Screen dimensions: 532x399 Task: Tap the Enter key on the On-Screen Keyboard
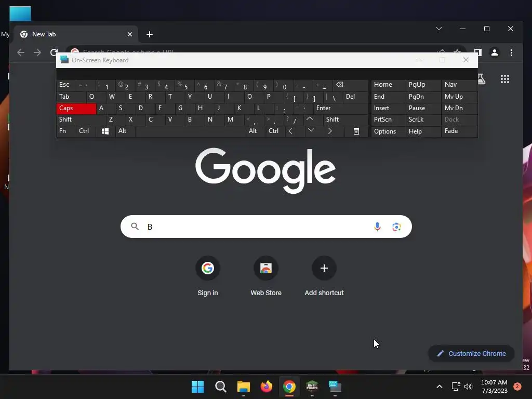(341, 108)
